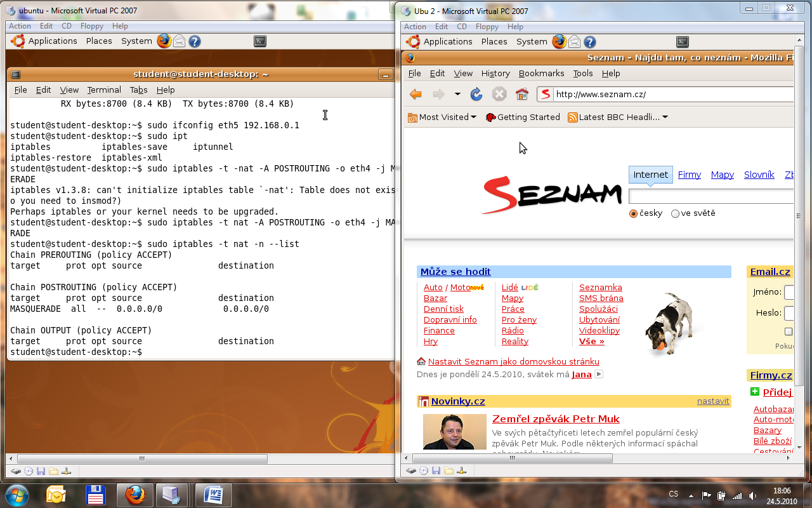This screenshot has height=508, width=812.
Task: Switch to Firmy search tab
Action: (x=689, y=175)
